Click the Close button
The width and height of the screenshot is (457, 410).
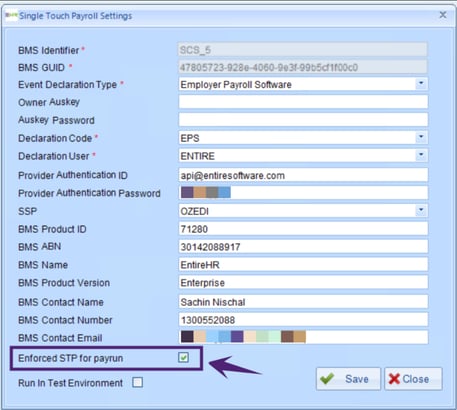tap(413, 379)
